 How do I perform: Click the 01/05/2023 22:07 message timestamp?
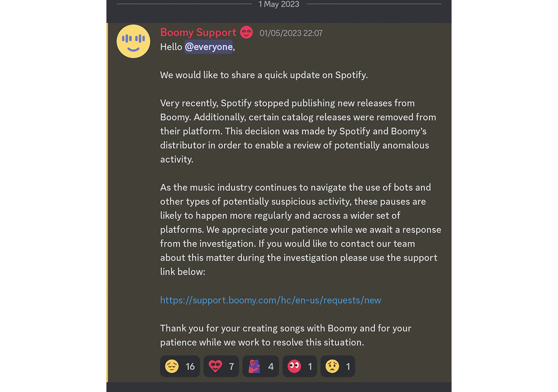pyautogui.click(x=291, y=33)
